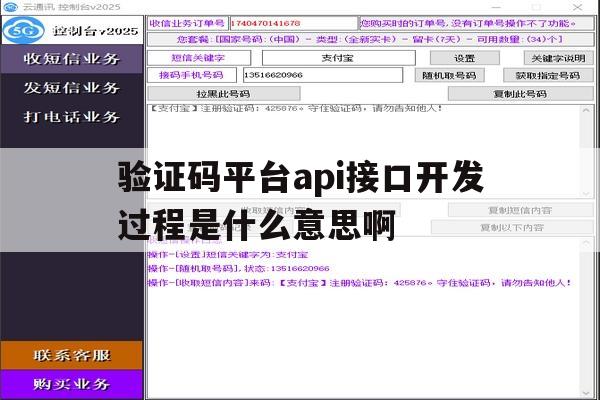Click the 控制台v2025 header title
Image resolution: width=600 pixels, height=400 pixels.
(x=96, y=31)
